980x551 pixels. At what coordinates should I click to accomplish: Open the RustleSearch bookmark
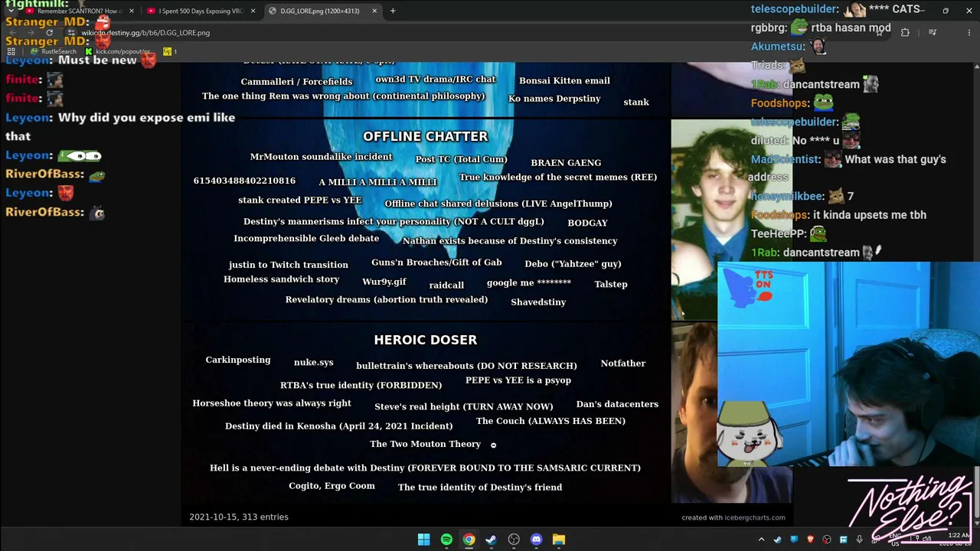click(x=54, y=51)
